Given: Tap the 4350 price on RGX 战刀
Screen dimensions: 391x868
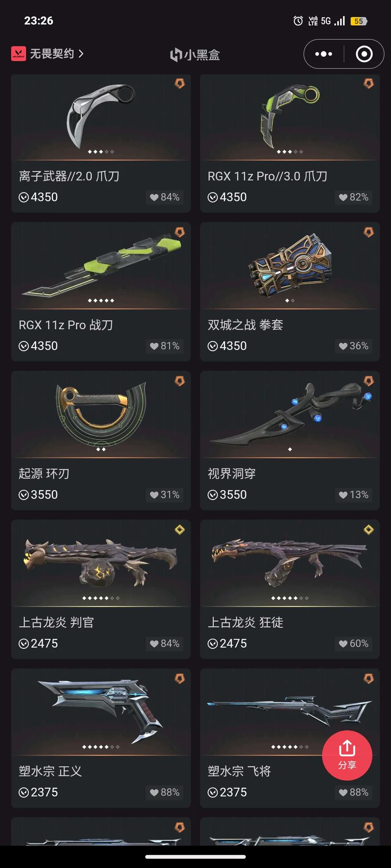Looking at the screenshot, I should (44, 346).
